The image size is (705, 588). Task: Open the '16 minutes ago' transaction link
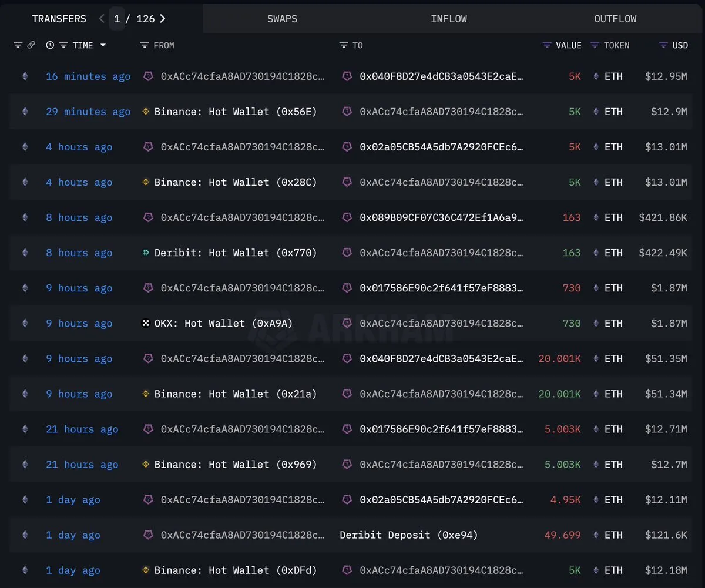(x=88, y=76)
